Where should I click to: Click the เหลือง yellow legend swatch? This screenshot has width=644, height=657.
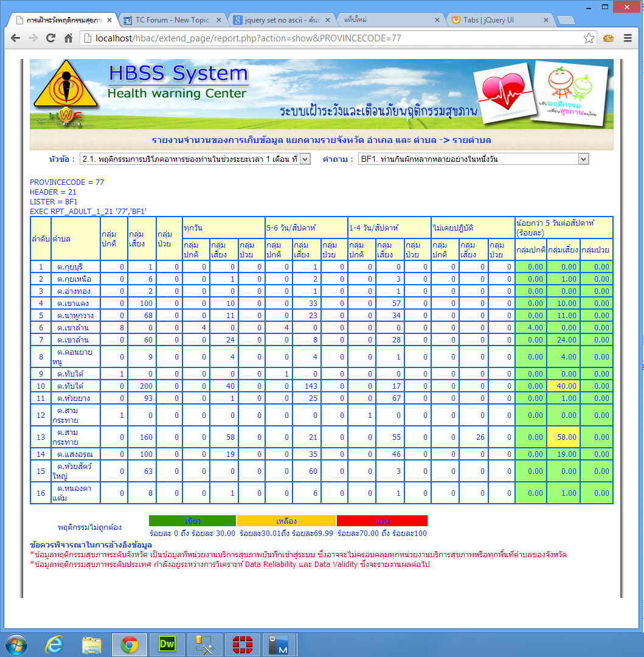pos(286,521)
